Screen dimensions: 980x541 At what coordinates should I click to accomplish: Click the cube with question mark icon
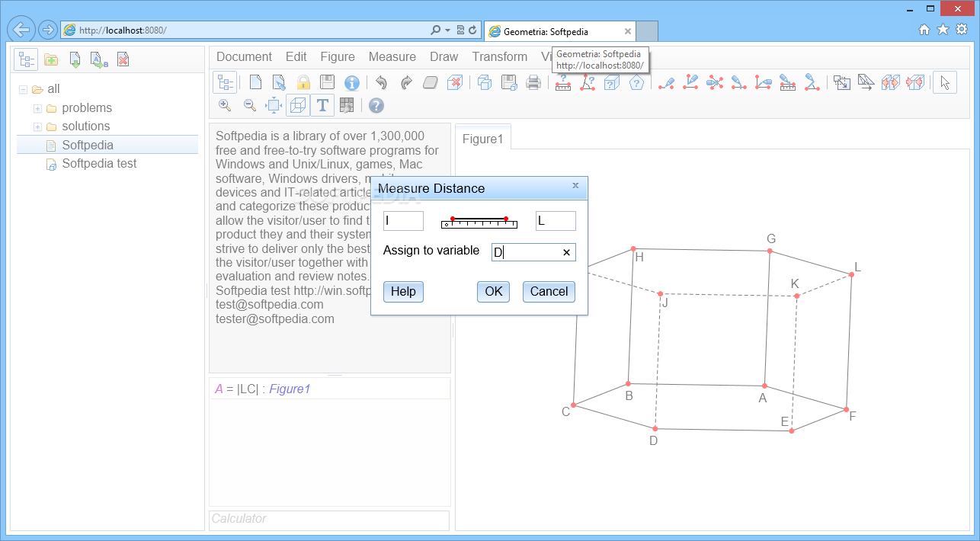coord(612,82)
